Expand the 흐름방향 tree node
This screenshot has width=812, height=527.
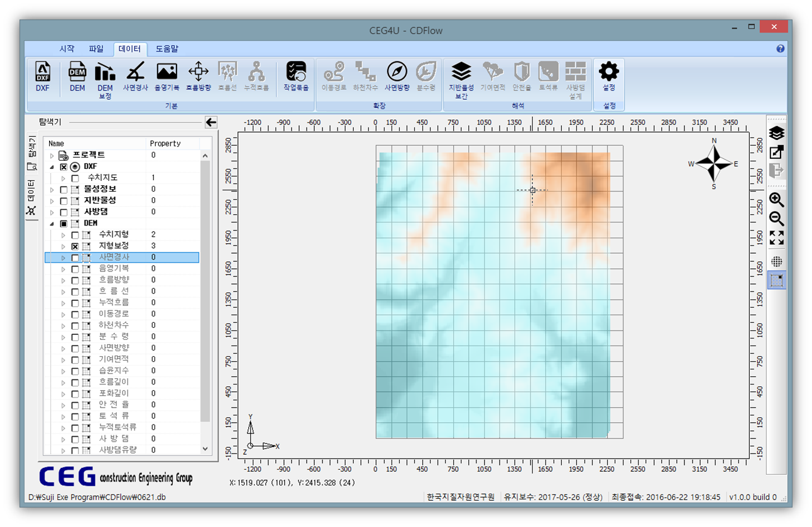click(63, 280)
